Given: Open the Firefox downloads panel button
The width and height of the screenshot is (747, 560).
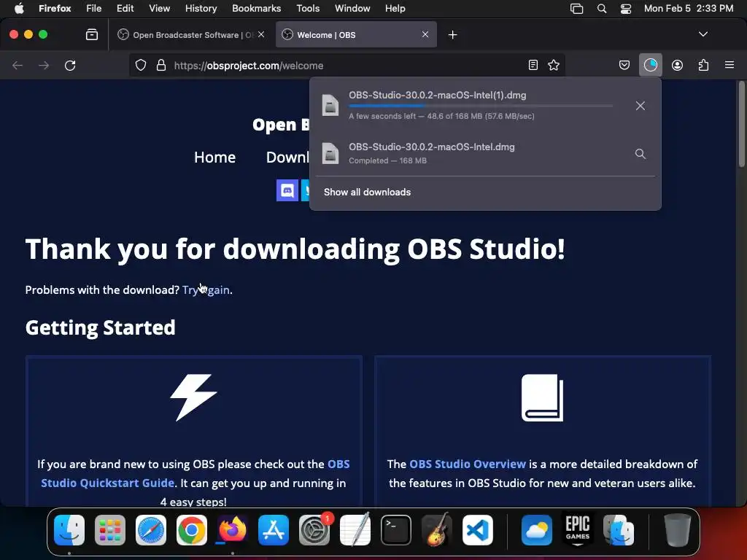Looking at the screenshot, I should 650,65.
